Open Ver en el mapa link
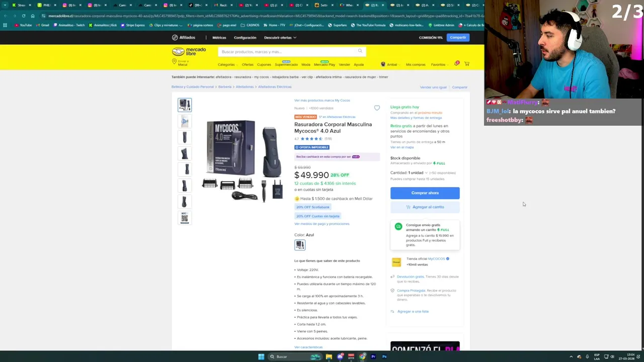 [x=402, y=147]
